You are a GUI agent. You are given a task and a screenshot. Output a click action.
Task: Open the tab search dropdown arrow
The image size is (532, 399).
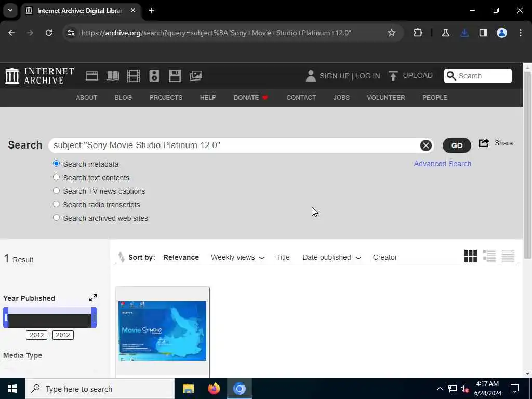10,10
